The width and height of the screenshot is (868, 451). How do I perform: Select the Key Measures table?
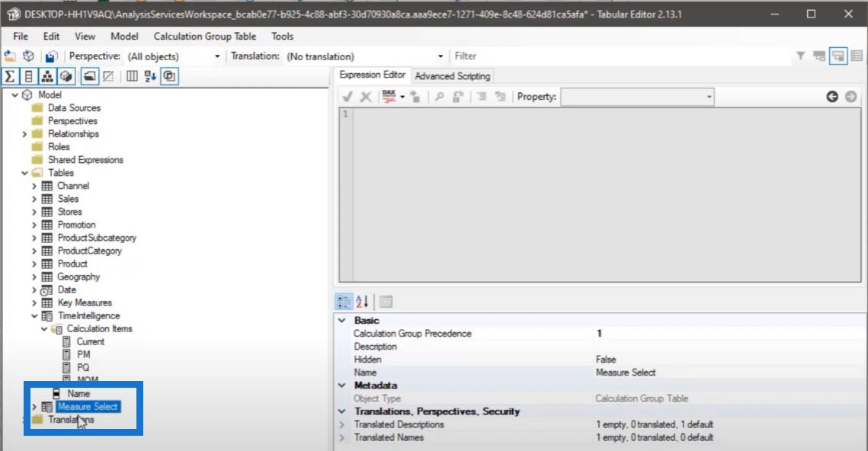(x=85, y=302)
